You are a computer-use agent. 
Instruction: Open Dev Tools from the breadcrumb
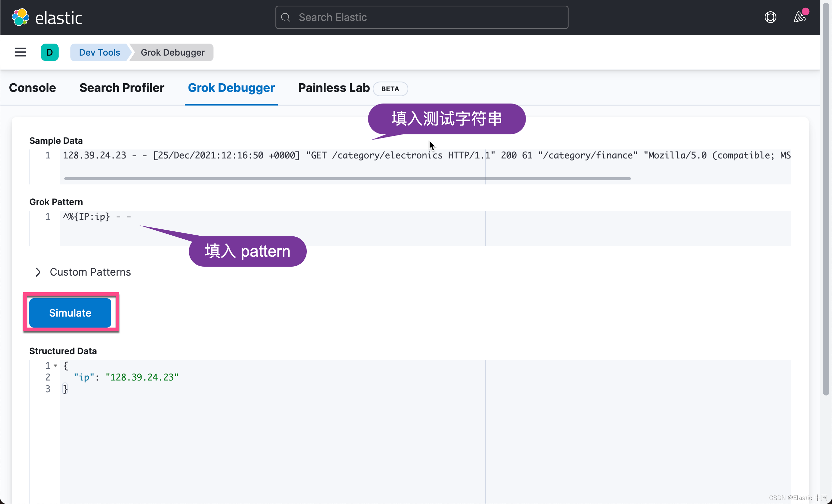[99, 52]
